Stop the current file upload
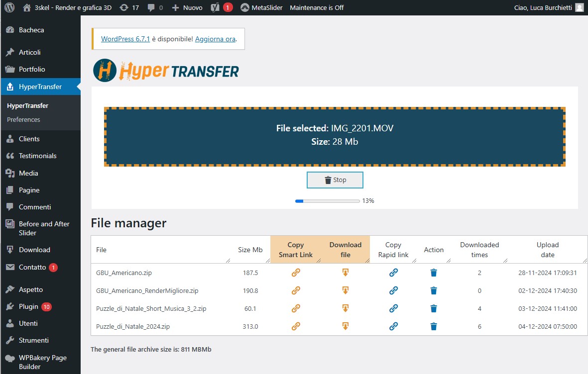This screenshot has width=588, height=374. pos(335,180)
